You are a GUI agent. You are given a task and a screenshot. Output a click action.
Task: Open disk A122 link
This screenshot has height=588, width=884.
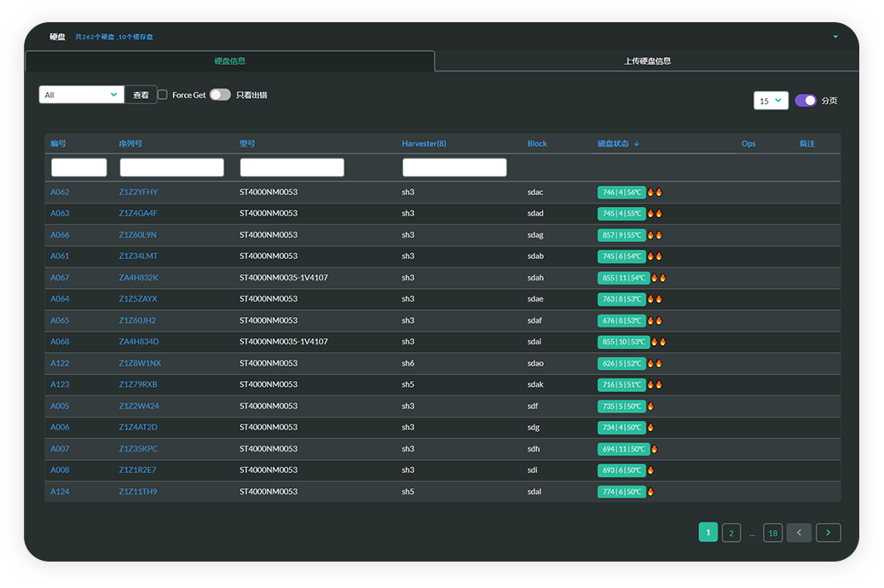pos(60,364)
